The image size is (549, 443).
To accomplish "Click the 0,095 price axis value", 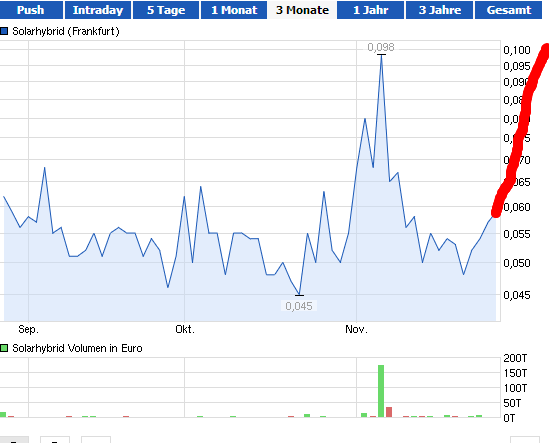I will pyautogui.click(x=517, y=66).
